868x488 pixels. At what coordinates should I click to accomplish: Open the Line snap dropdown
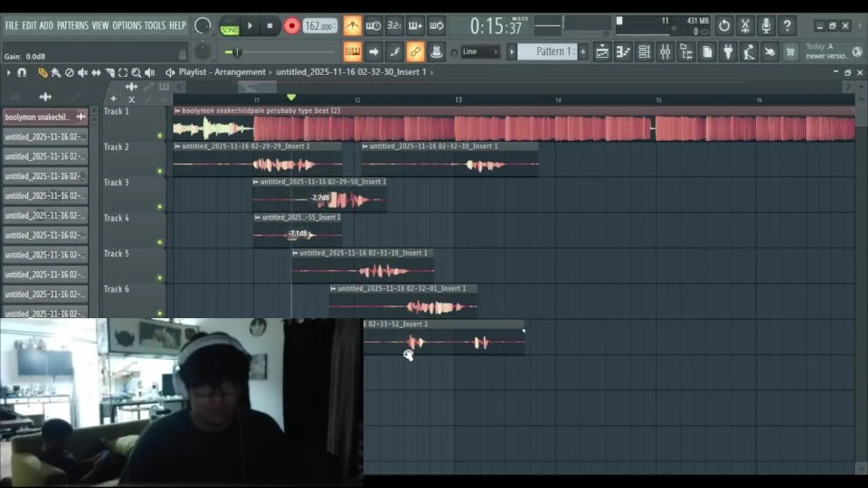(480, 52)
